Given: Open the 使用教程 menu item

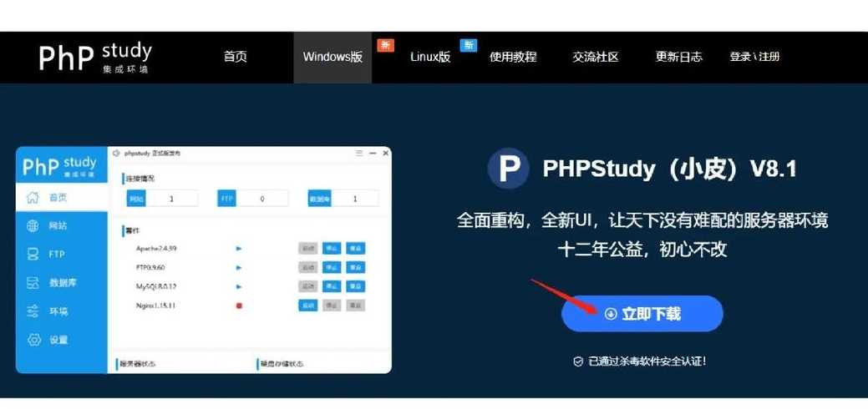Looking at the screenshot, I should click(x=513, y=57).
